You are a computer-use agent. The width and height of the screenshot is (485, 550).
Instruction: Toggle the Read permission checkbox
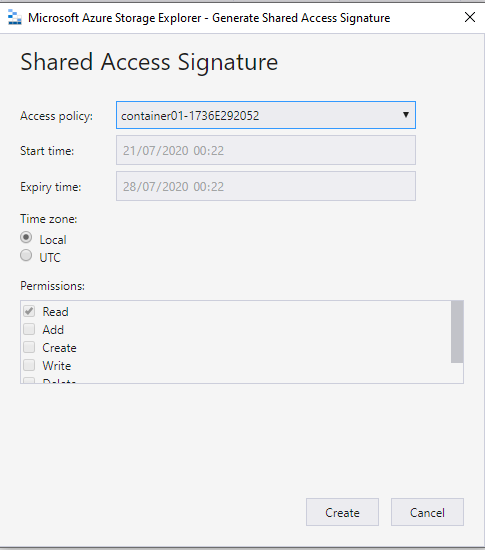(29, 311)
